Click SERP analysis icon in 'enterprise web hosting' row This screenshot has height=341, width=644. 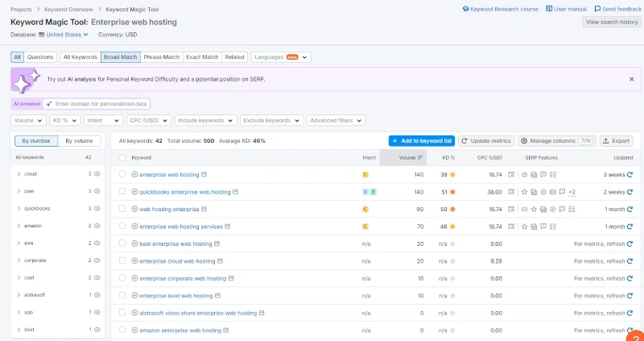511,174
